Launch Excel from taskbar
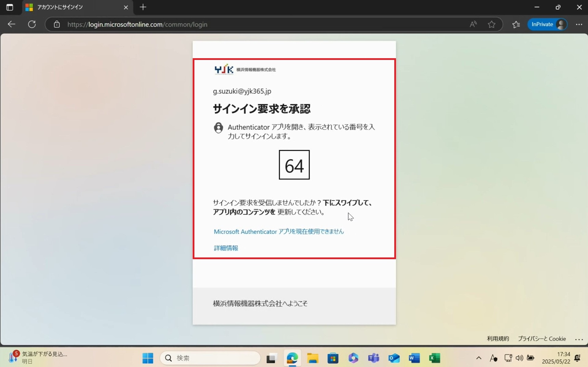Screen dimensions: 588x367 coord(435,358)
